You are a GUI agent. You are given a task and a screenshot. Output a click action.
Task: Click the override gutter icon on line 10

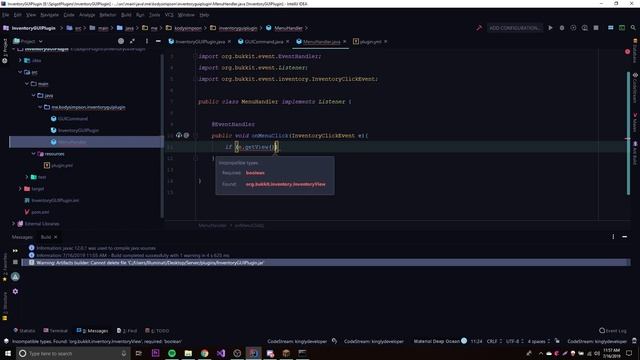[179, 135]
